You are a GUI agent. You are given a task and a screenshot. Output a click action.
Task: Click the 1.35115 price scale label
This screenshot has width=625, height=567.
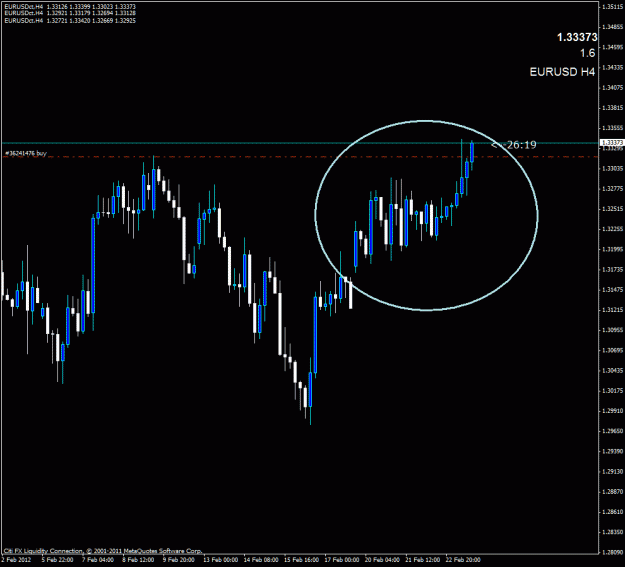click(x=613, y=6)
